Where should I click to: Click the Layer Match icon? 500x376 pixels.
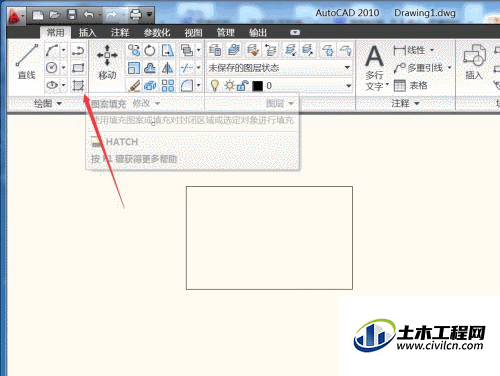coord(253,50)
